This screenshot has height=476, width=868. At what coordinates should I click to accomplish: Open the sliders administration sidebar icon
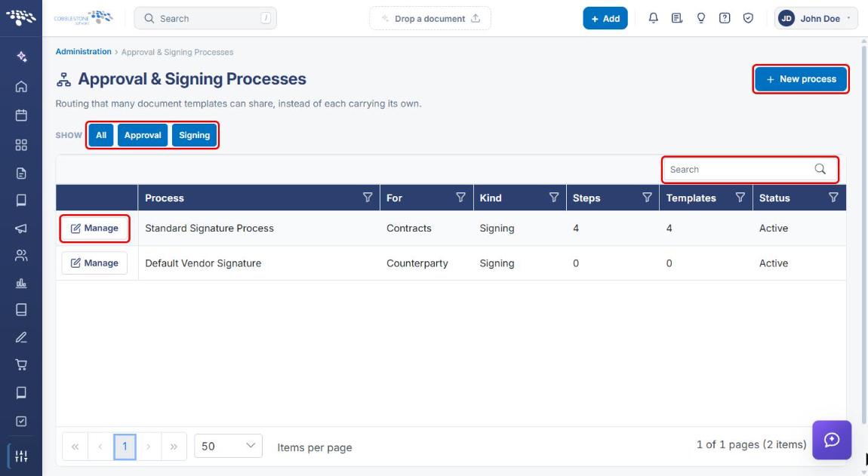[21, 456]
